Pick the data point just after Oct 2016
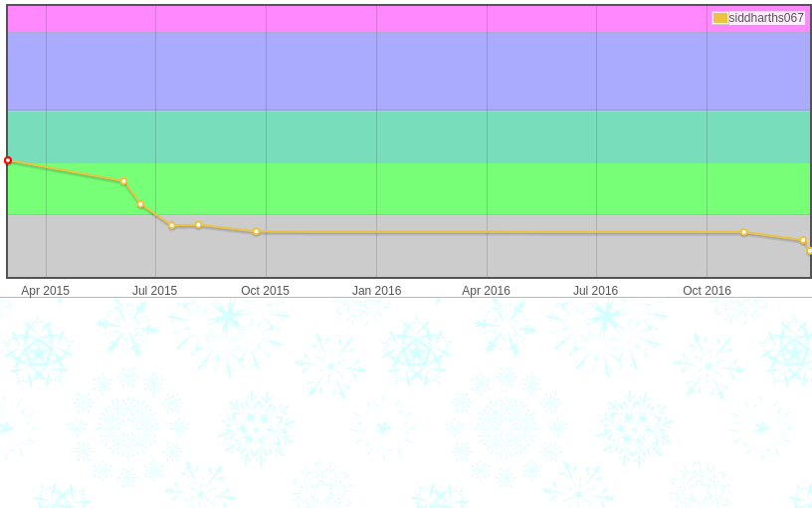Image resolution: width=812 pixels, height=508 pixels. 744,232
